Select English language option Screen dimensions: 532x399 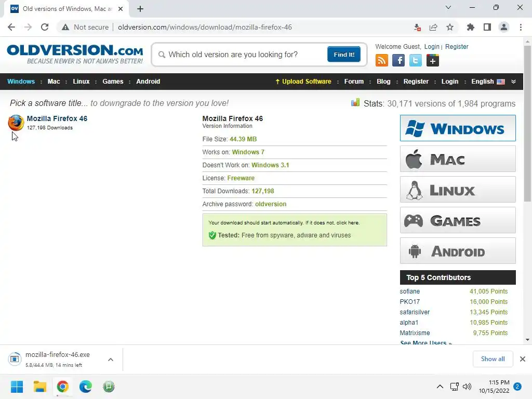point(488,82)
